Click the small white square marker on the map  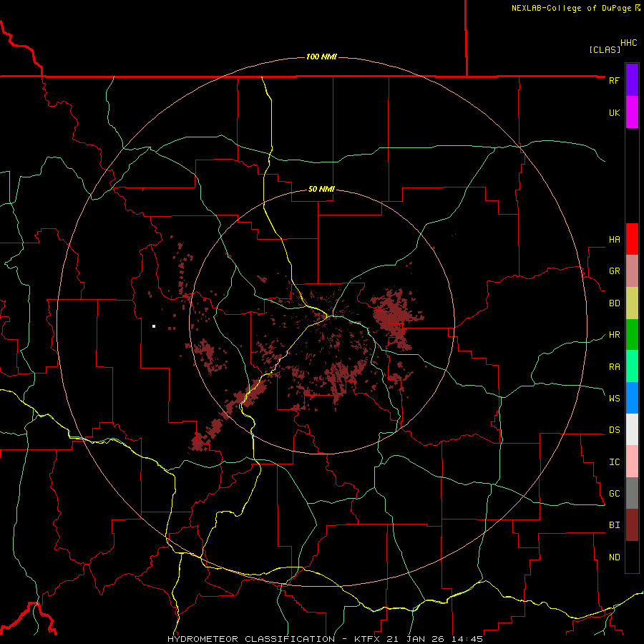point(154,326)
